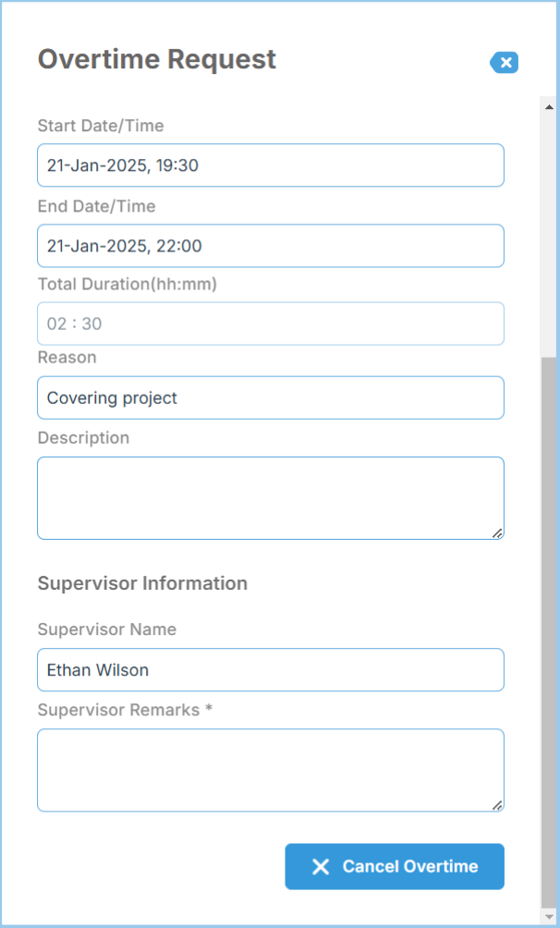This screenshot has width=560, height=928.
Task: Focus the Start Date/Time field
Action: (271, 165)
